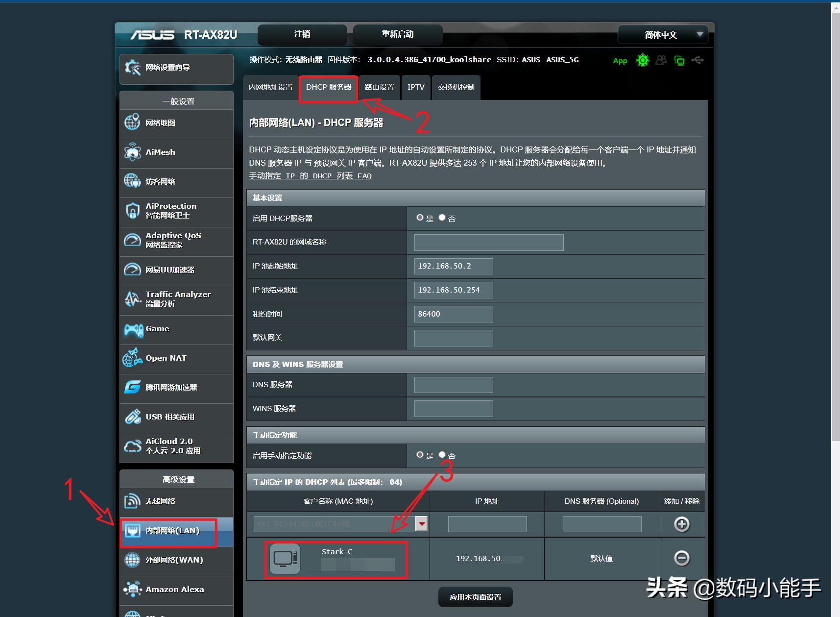Image resolution: width=840 pixels, height=617 pixels.
Task: Click the browser vertical scrollbar
Action: pos(835,221)
